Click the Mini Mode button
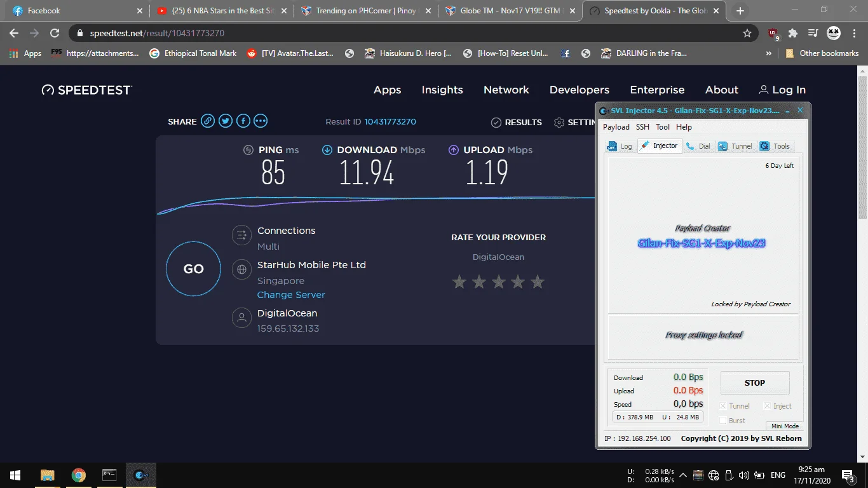Viewport: 868px width, 488px height. (x=785, y=426)
